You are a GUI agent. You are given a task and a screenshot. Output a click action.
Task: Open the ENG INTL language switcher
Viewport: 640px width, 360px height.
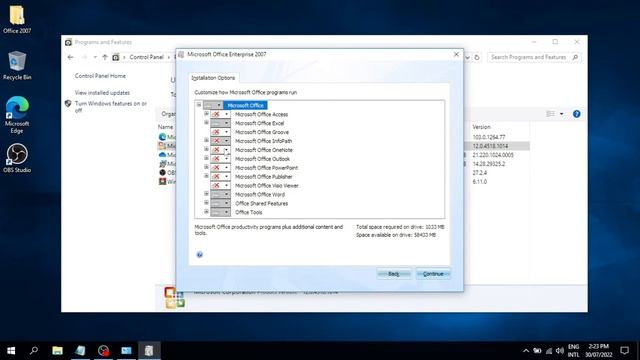tap(573, 351)
